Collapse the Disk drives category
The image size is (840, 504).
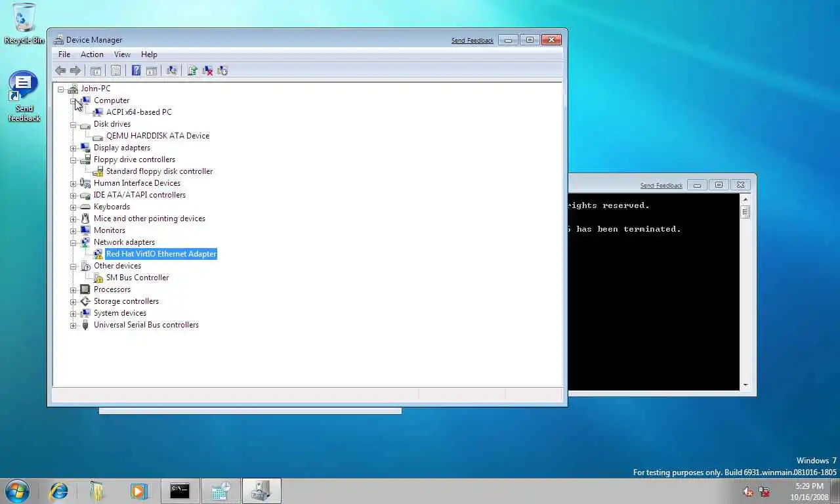click(x=73, y=125)
